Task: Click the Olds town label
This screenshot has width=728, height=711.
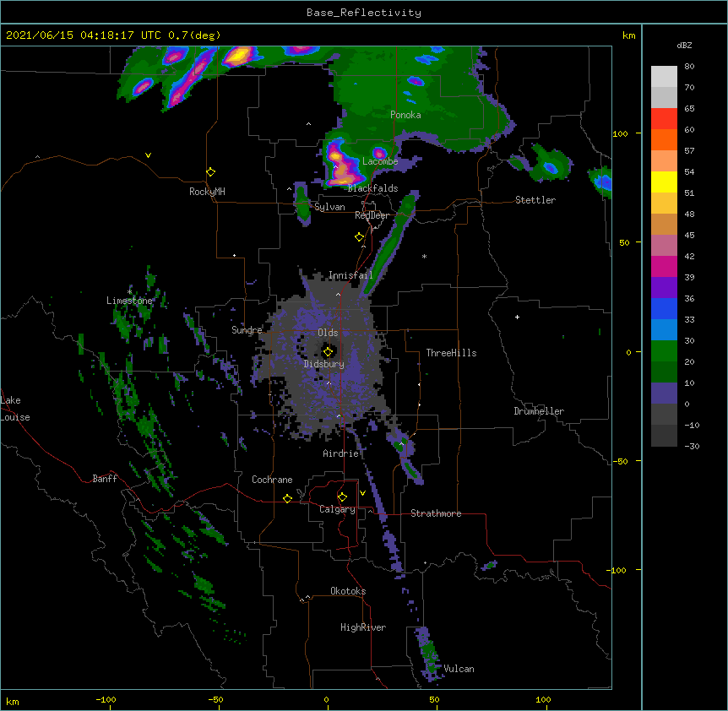Action: point(328,333)
